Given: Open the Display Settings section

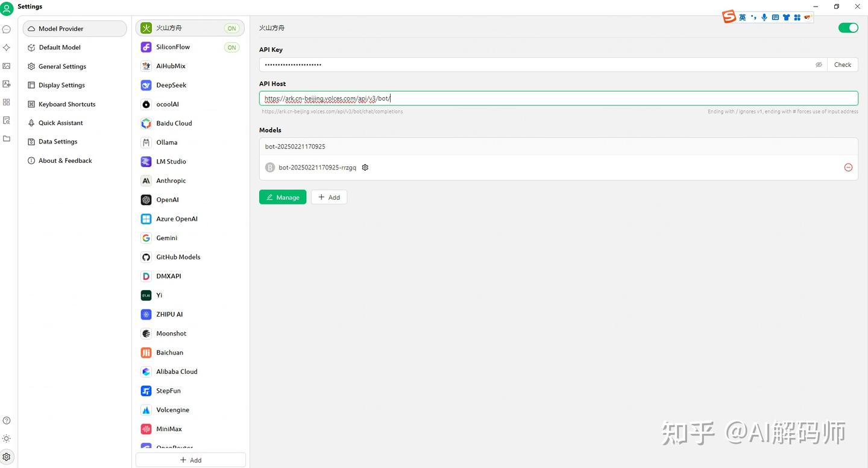Looking at the screenshot, I should tap(75, 85).
